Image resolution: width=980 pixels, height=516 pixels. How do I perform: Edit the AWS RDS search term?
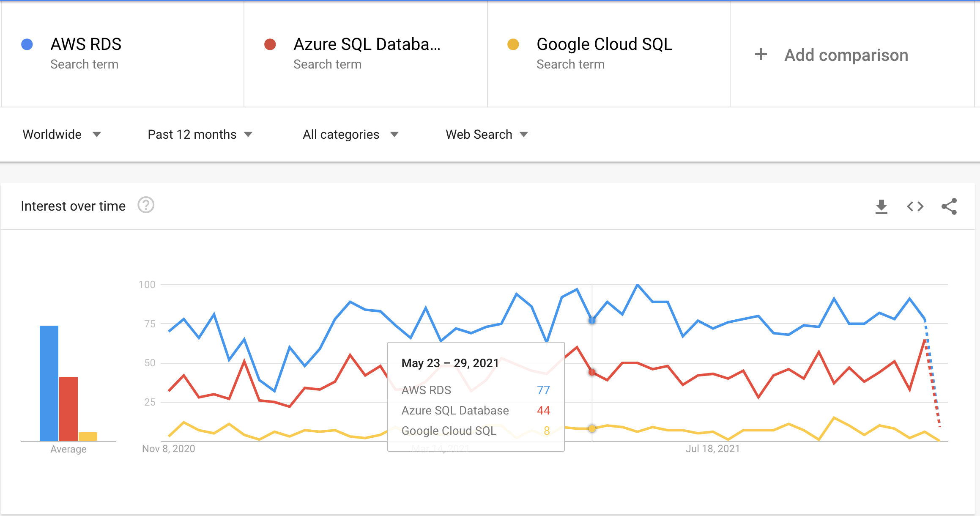click(x=86, y=44)
